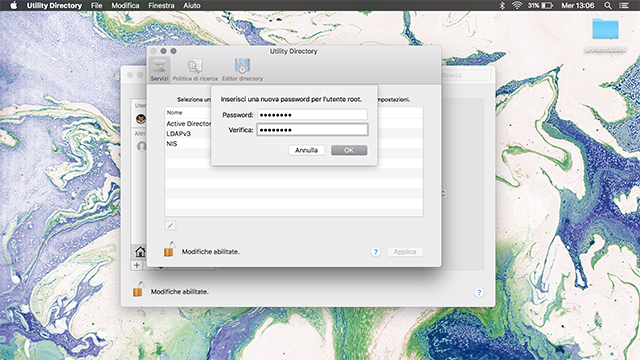The image size is (640, 360).
Task: Open the Politica di ricerca pane
Action: point(195,70)
